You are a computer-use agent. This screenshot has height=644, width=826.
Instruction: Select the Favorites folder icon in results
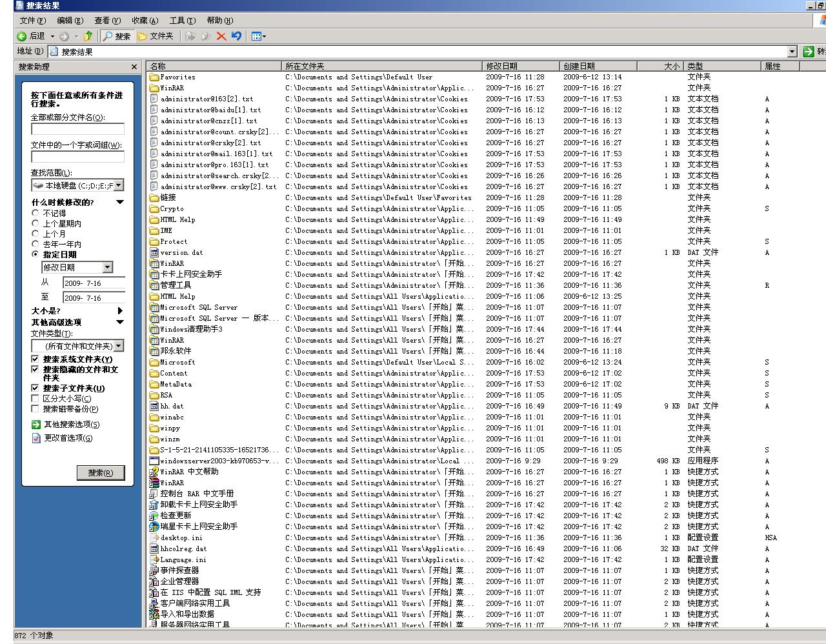click(x=154, y=77)
